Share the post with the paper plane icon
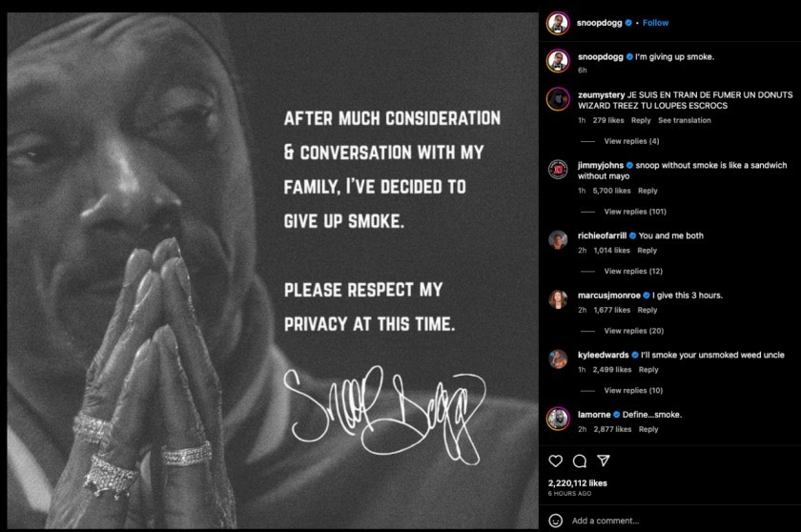 (x=604, y=460)
